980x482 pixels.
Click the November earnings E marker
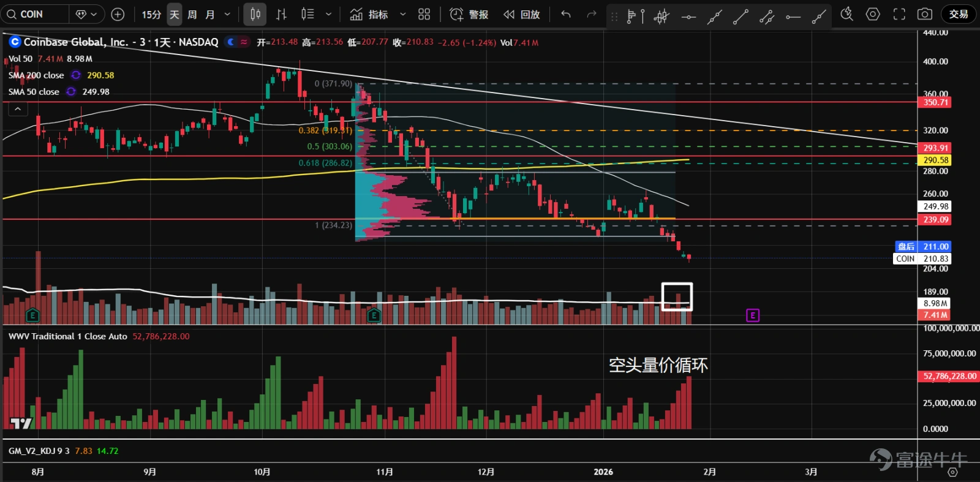tap(374, 316)
